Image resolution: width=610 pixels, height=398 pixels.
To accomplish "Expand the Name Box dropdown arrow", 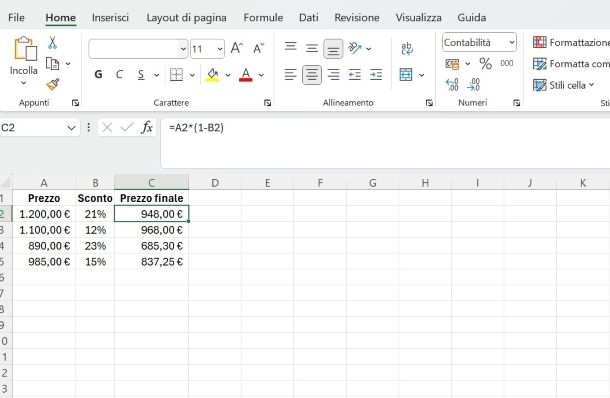I will [71, 128].
